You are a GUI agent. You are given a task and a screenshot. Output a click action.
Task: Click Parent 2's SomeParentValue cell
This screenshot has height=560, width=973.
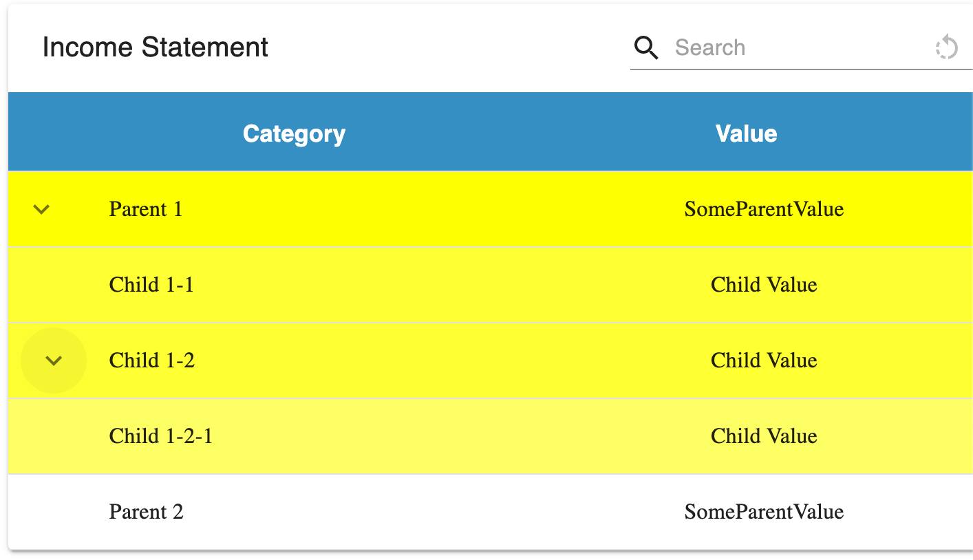[x=764, y=512]
